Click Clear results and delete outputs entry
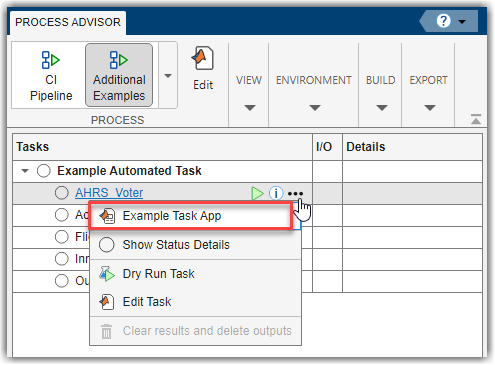This screenshot has height=365, width=495. (195, 331)
